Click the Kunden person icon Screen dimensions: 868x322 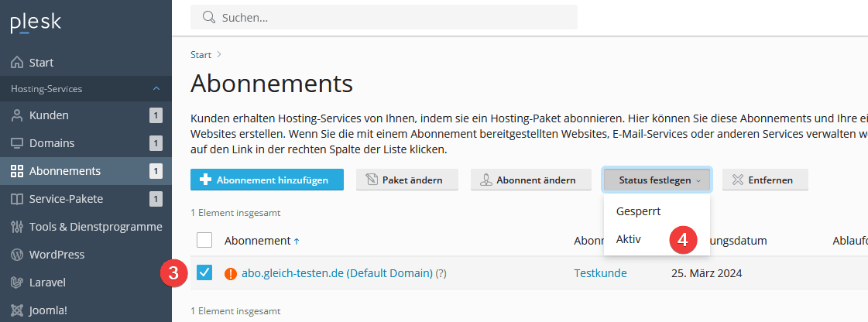pos(17,115)
